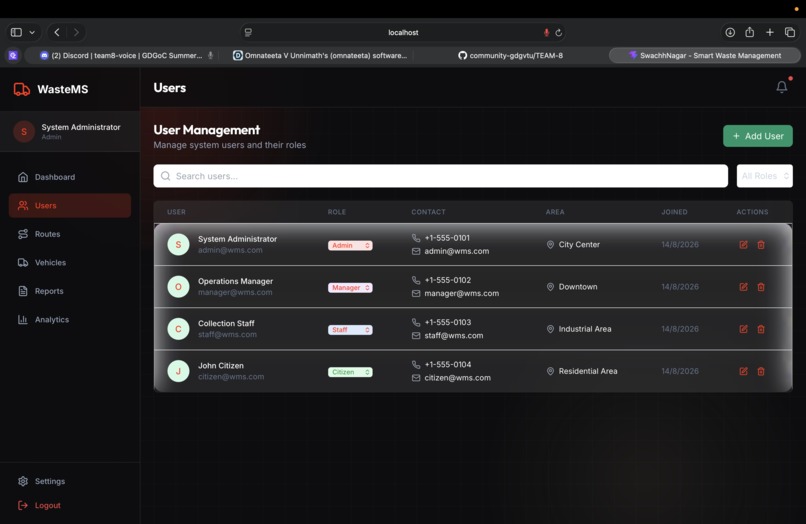Screen dimensions: 806x524
Task: Click phone number +1-555-0103
Action: pyautogui.click(x=448, y=322)
